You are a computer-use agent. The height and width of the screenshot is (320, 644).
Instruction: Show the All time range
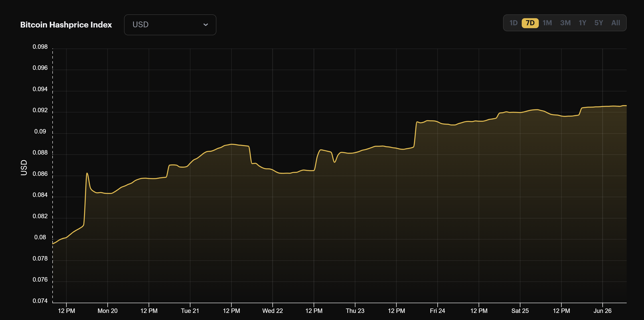[x=616, y=23]
